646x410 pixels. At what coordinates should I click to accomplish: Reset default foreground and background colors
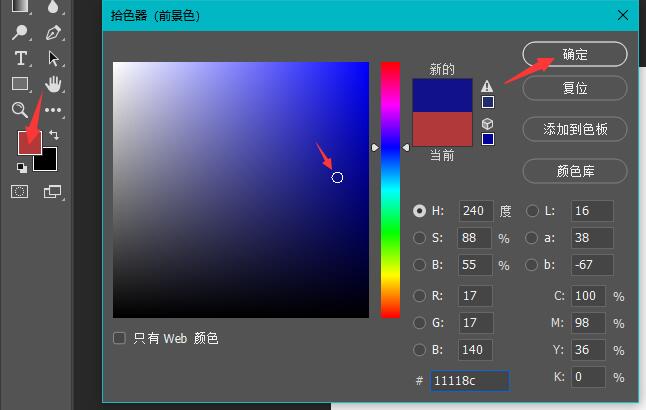tap(22, 168)
